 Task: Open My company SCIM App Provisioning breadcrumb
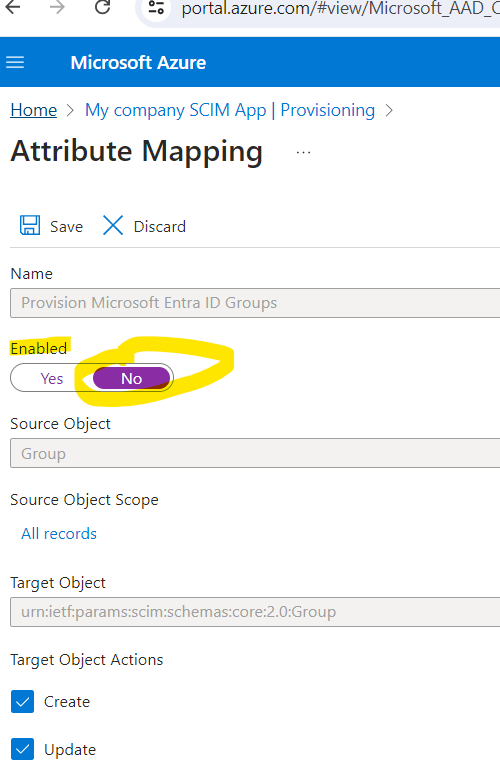point(230,110)
